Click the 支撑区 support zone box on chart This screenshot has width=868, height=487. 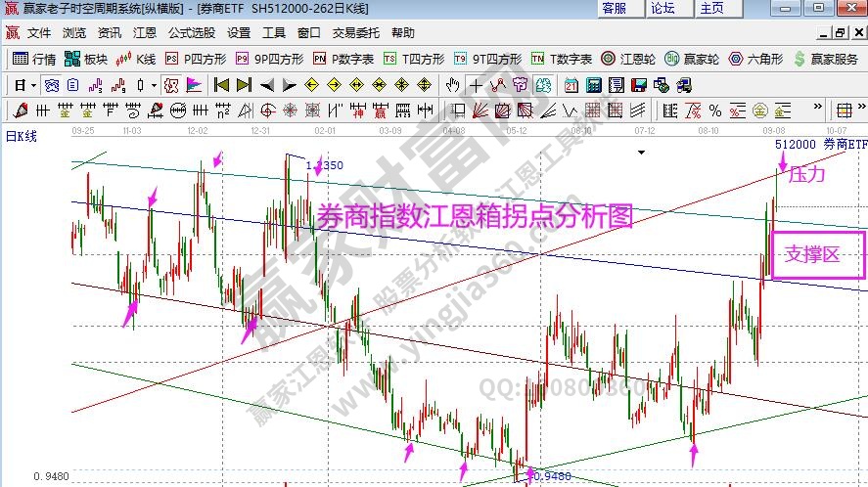(818, 255)
